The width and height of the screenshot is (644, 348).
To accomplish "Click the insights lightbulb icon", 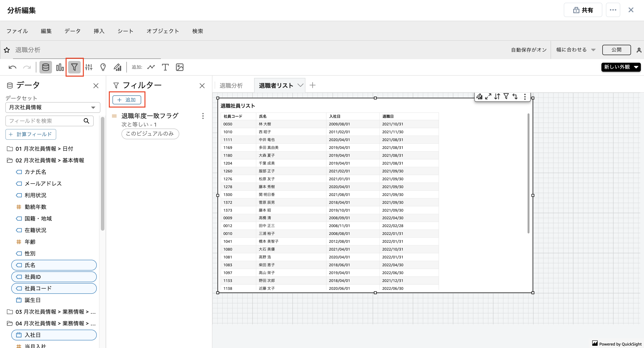I will coord(103,67).
